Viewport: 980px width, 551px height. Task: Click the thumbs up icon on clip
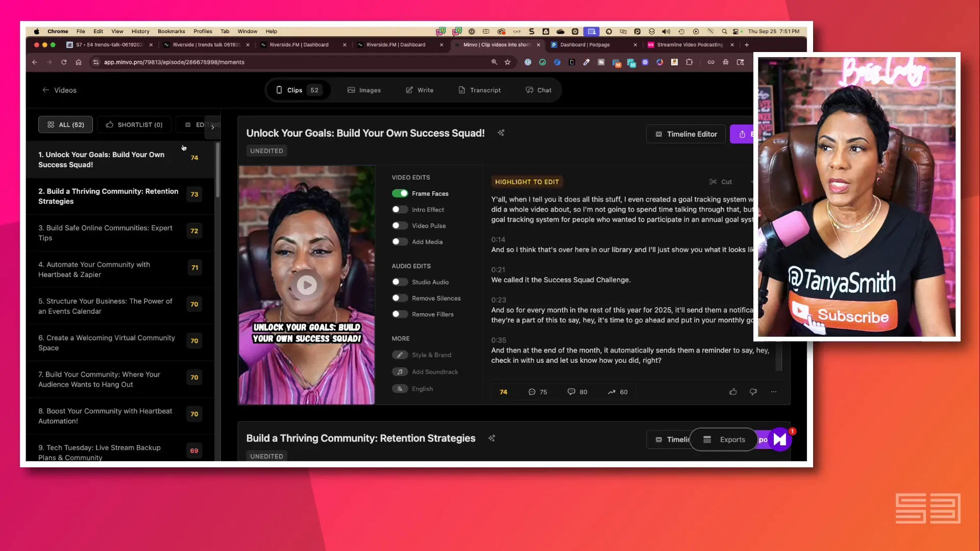pyautogui.click(x=733, y=392)
